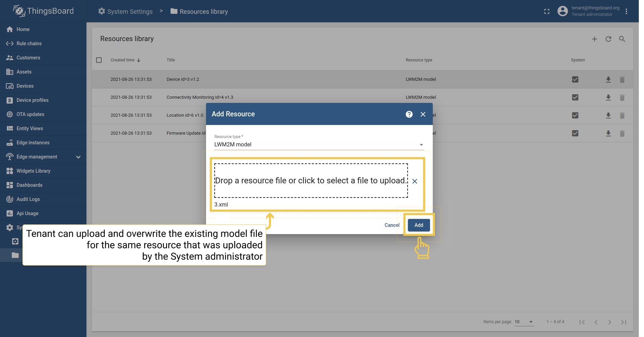Screen dimensions: 644x337
Task: Delete the Firmware Update resource
Action: coord(622,134)
